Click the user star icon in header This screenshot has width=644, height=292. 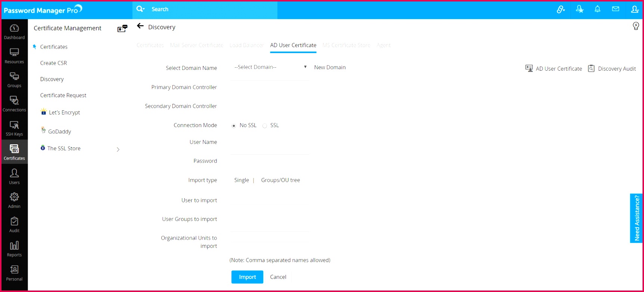pos(580,9)
